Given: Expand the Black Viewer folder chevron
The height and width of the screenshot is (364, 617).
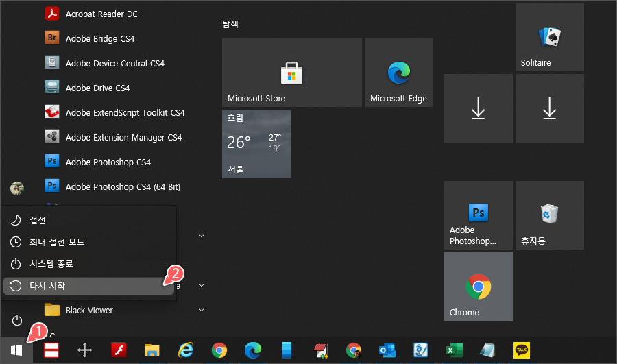Looking at the screenshot, I should pos(202,310).
